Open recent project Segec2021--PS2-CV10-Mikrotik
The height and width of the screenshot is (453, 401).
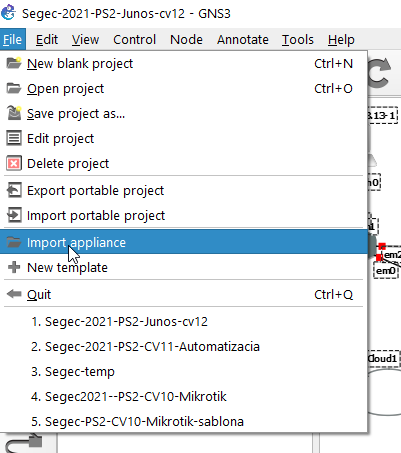tap(129, 397)
